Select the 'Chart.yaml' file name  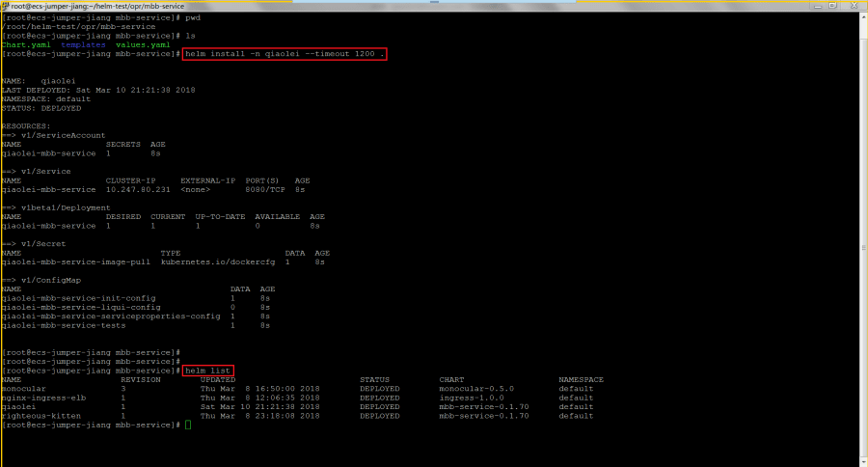[26, 45]
